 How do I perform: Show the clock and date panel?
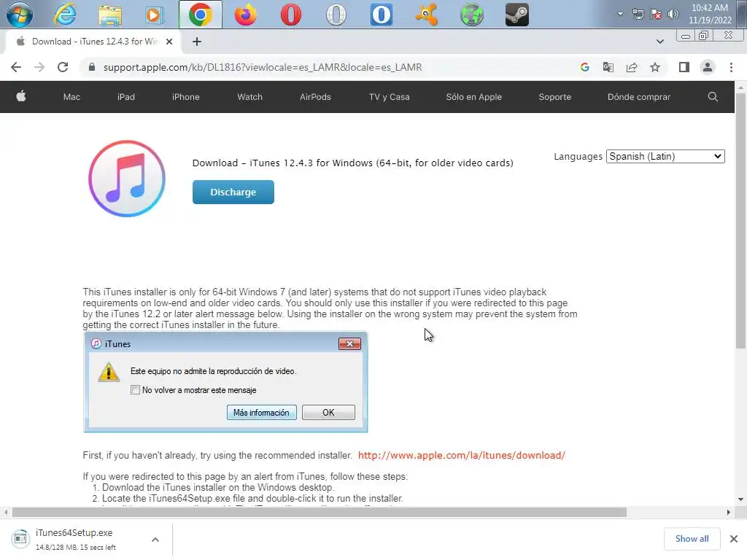click(x=710, y=14)
